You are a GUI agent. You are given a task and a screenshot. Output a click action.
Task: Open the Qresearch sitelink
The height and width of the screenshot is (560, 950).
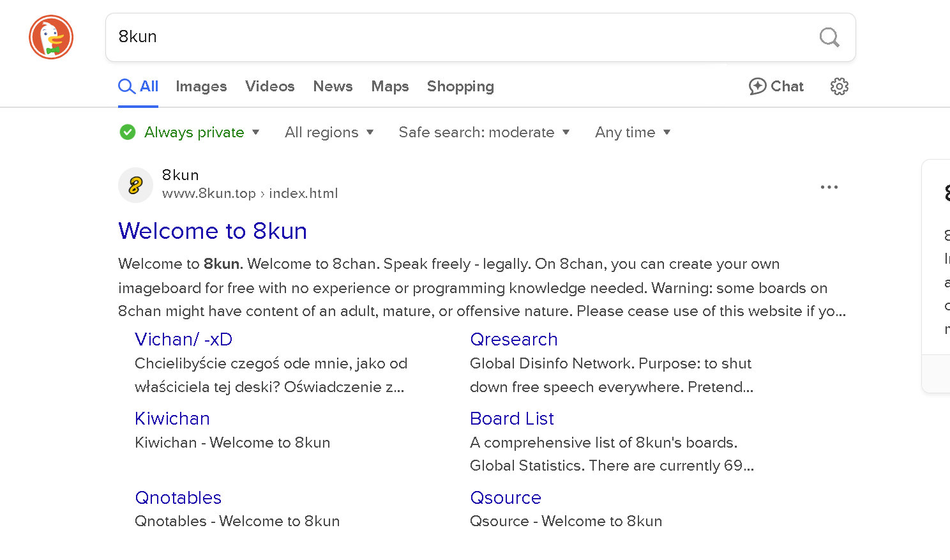click(x=514, y=340)
